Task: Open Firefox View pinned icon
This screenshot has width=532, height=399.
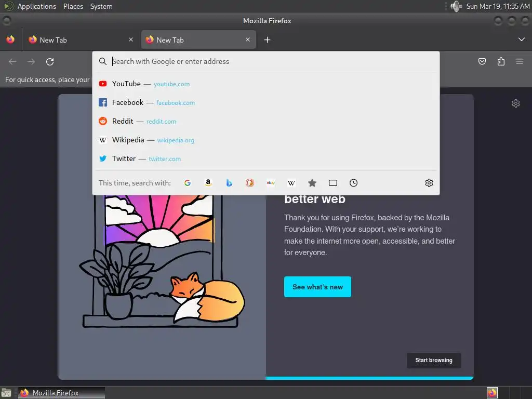Action: [x=10, y=39]
